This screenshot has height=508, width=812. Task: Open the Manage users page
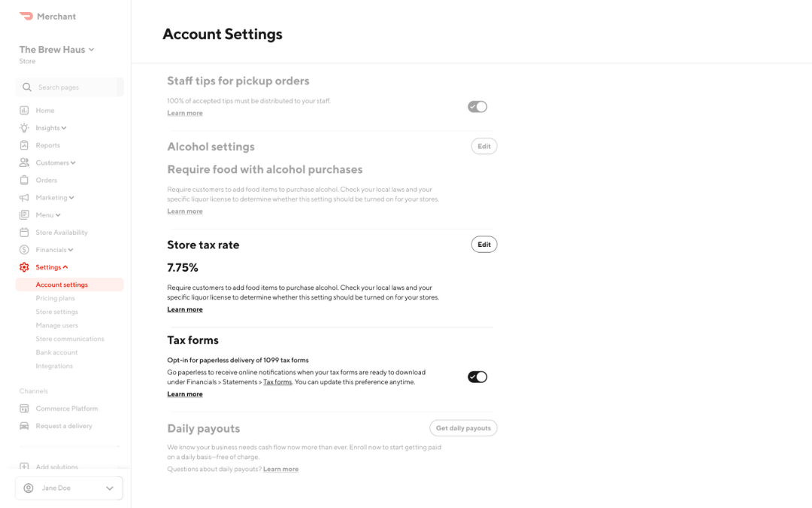[x=57, y=325]
